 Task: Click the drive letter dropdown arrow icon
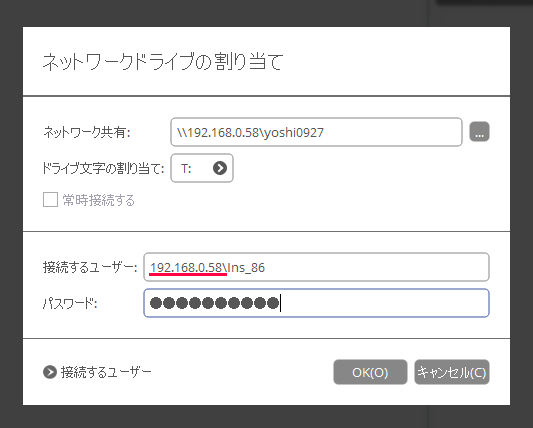pyautogui.click(x=220, y=168)
